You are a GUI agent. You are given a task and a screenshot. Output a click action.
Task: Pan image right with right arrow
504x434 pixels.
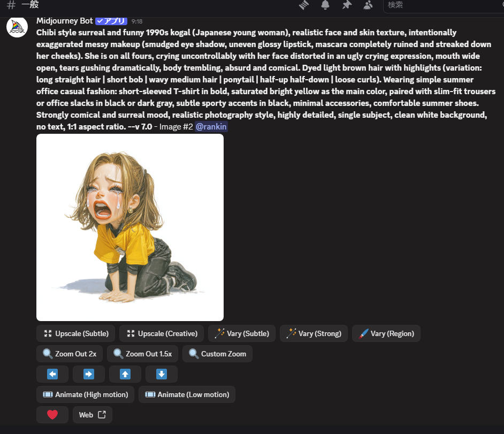coord(89,374)
